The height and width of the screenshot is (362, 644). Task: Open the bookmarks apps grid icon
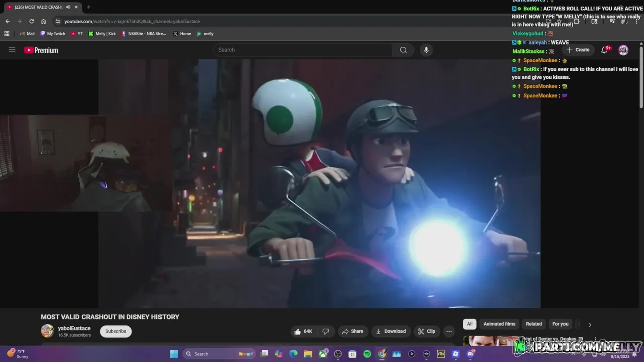pyautogui.click(x=7, y=34)
